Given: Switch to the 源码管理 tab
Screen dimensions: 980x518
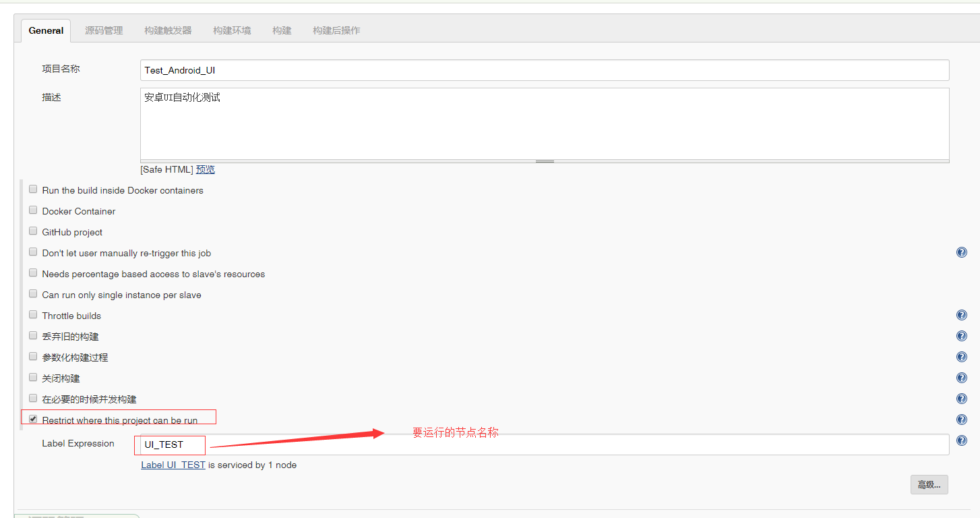Looking at the screenshot, I should click(x=103, y=30).
